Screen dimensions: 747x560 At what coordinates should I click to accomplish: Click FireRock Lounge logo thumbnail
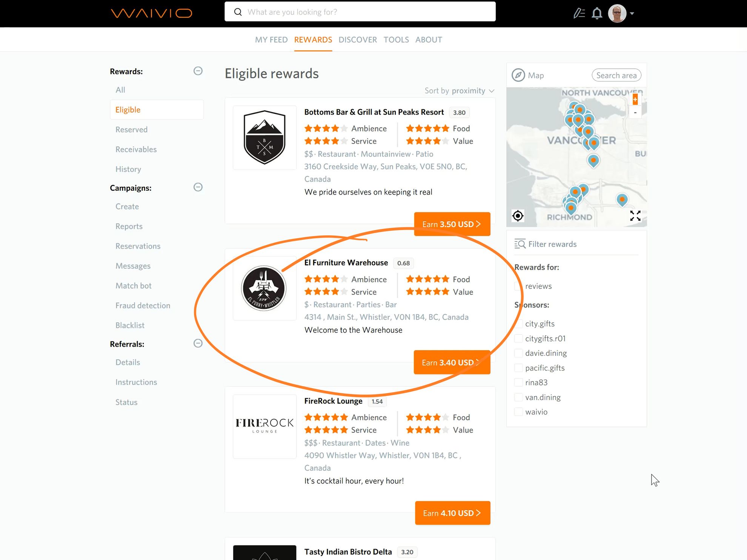coord(264,426)
